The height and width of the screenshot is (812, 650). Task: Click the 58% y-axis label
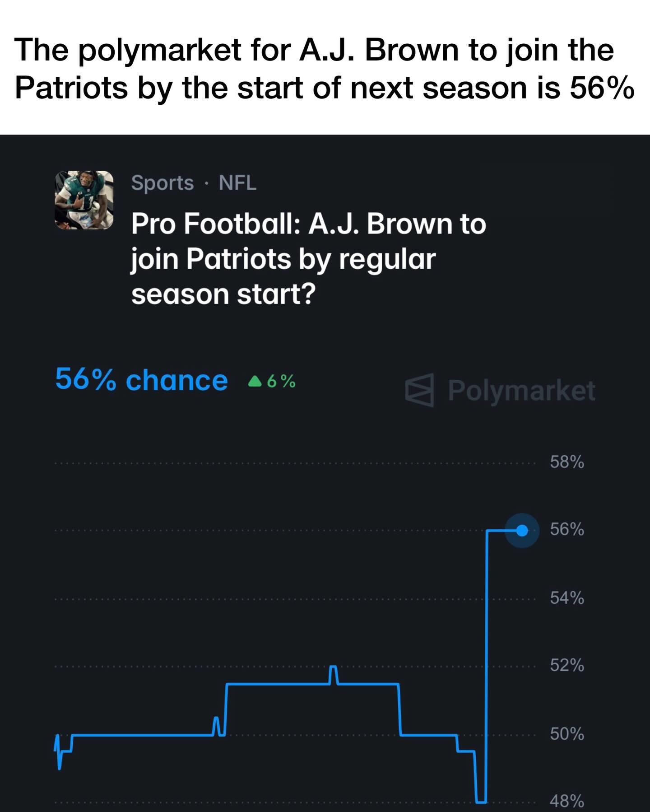click(567, 462)
